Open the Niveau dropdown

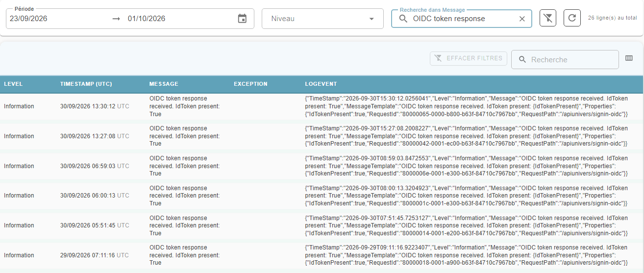click(322, 19)
